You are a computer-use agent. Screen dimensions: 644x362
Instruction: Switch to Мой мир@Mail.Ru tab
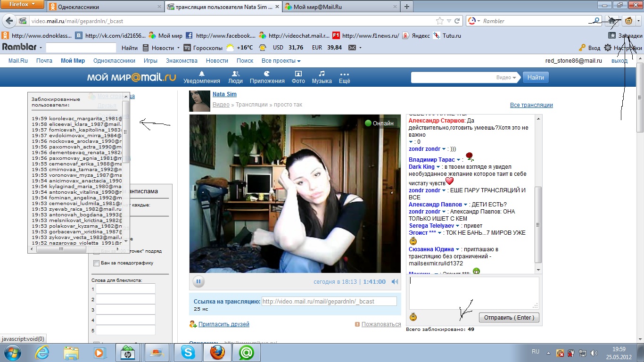[x=341, y=7]
